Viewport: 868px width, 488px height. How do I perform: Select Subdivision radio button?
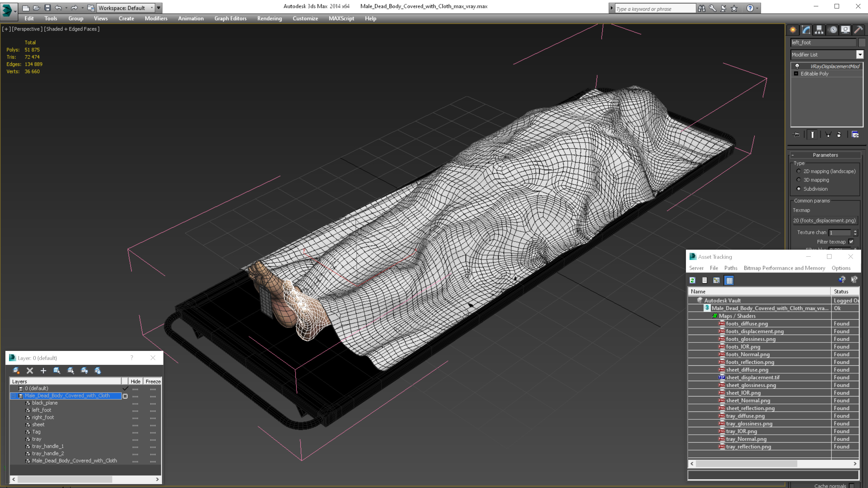pos(798,189)
